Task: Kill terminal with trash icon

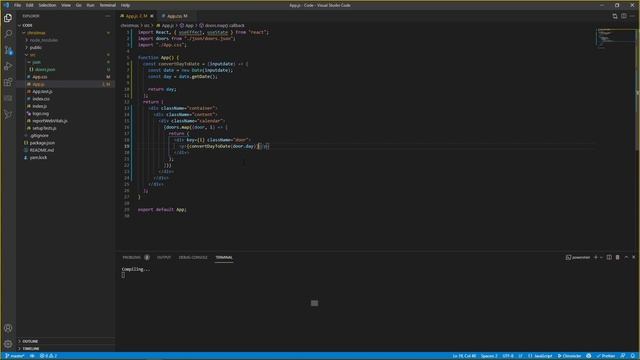Action: (x=618, y=257)
